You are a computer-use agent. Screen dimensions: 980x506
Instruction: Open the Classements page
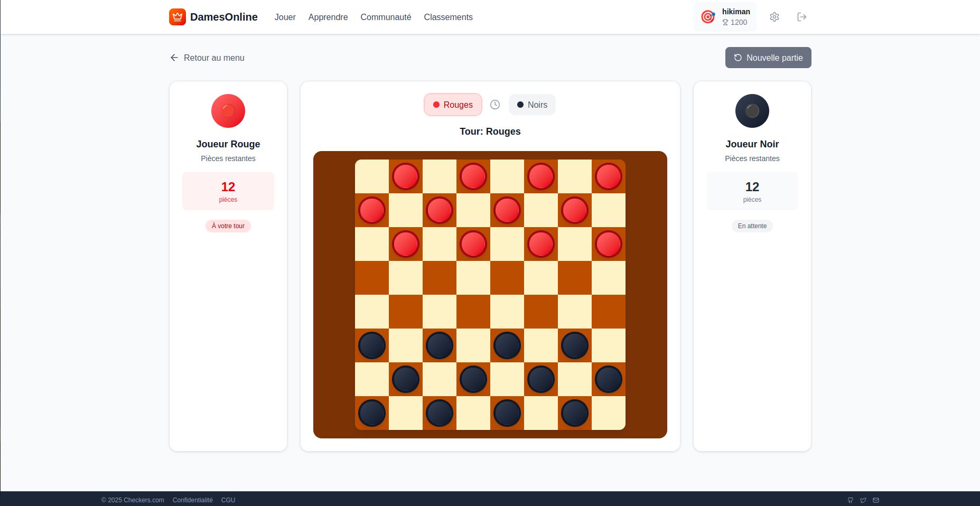(x=448, y=17)
